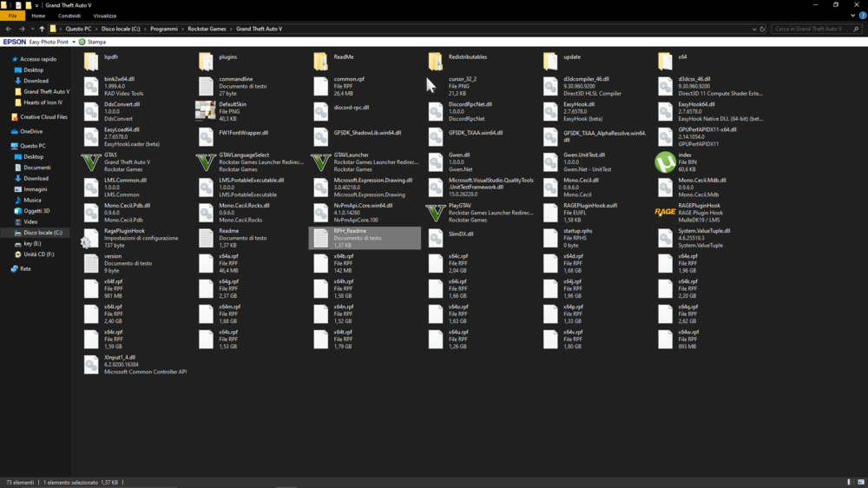868x488 pixels.
Task: Click the search box Cerca in Grand Theft Auto V
Action: click(816, 29)
